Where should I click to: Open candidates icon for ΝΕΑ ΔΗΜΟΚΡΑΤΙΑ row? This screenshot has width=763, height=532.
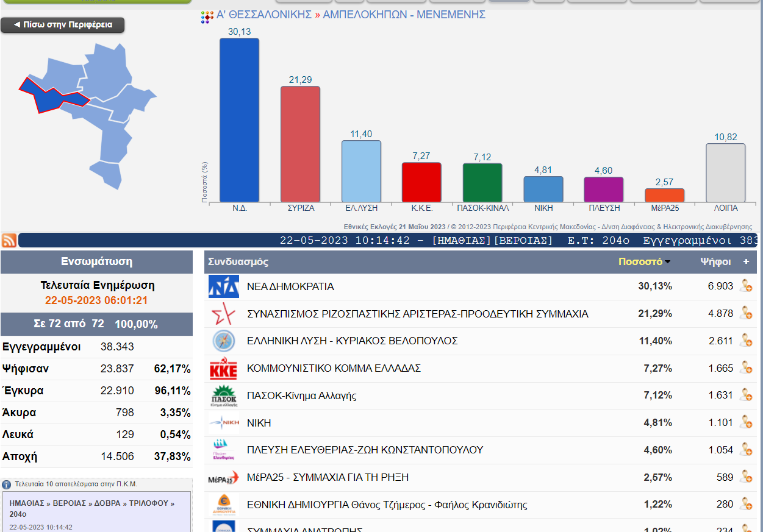click(745, 286)
